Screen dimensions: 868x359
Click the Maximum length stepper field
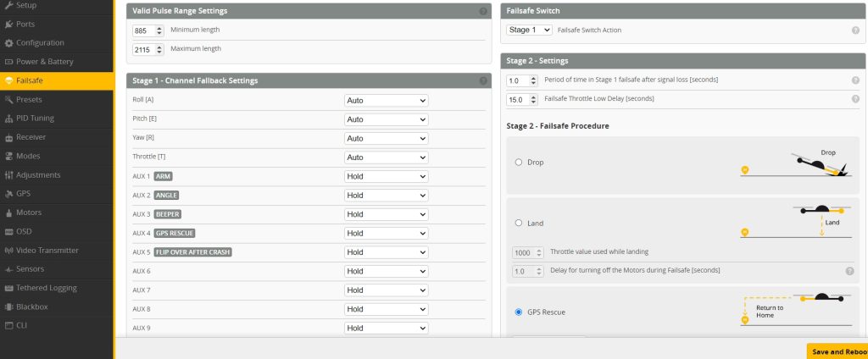click(x=144, y=49)
